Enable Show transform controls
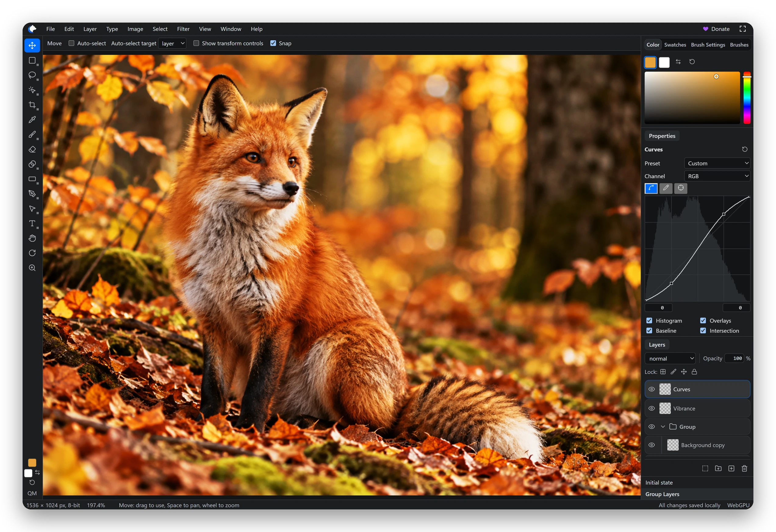Viewport: 776px width, 532px height. point(196,43)
